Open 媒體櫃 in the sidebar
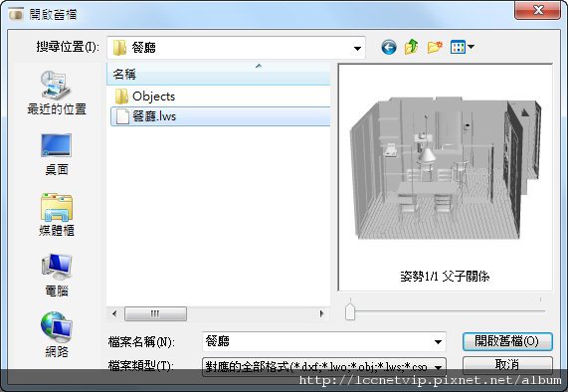Screen dimensions: 568x392 [x=57, y=215]
